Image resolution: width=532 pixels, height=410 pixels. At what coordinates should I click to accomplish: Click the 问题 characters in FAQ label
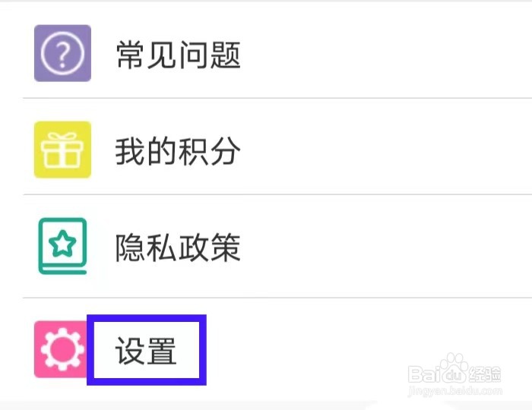[210, 55]
